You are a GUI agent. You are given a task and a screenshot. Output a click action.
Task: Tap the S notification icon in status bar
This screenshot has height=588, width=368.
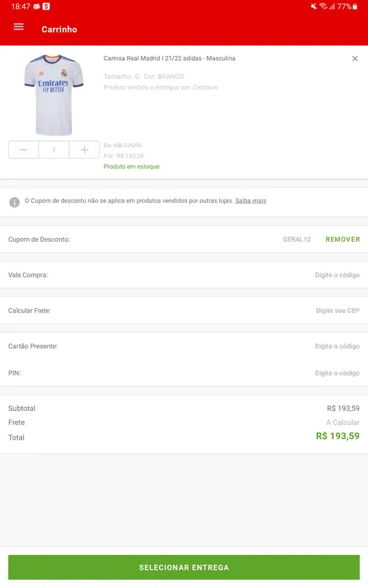point(46,7)
